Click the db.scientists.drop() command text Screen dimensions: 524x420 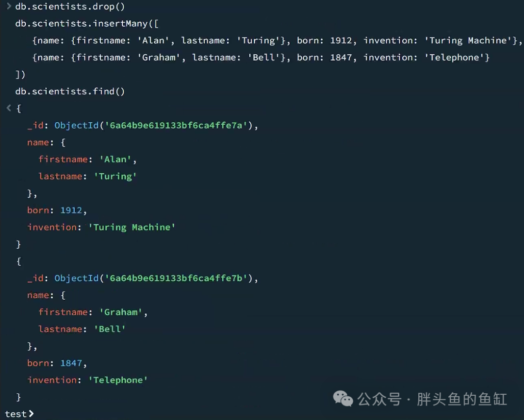[70, 7]
